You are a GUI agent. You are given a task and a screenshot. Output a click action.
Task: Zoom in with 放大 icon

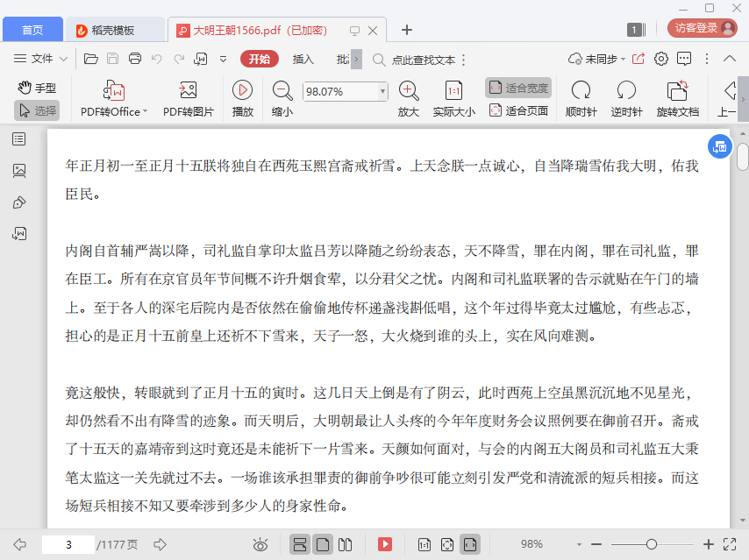[x=409, y=99]
